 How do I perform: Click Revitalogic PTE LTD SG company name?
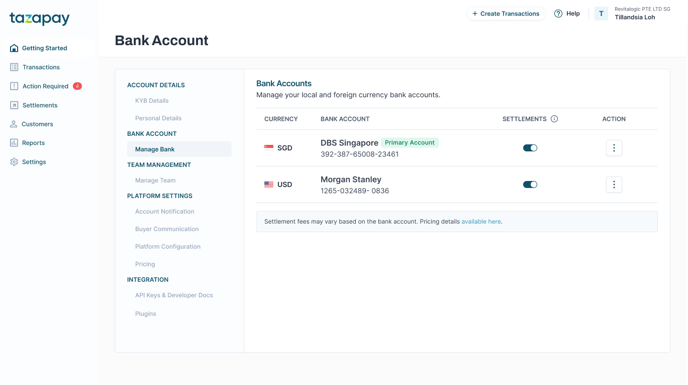(x=642, y=9)
